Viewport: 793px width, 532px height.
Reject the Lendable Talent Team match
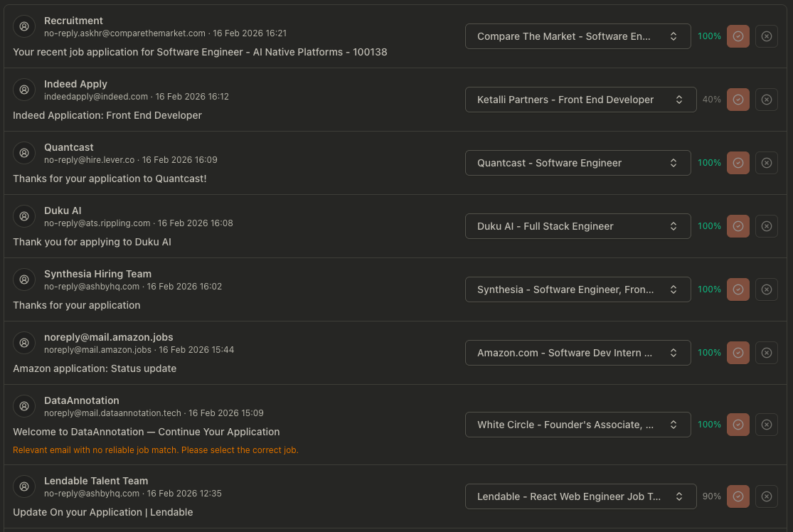(x=766, y=496)
